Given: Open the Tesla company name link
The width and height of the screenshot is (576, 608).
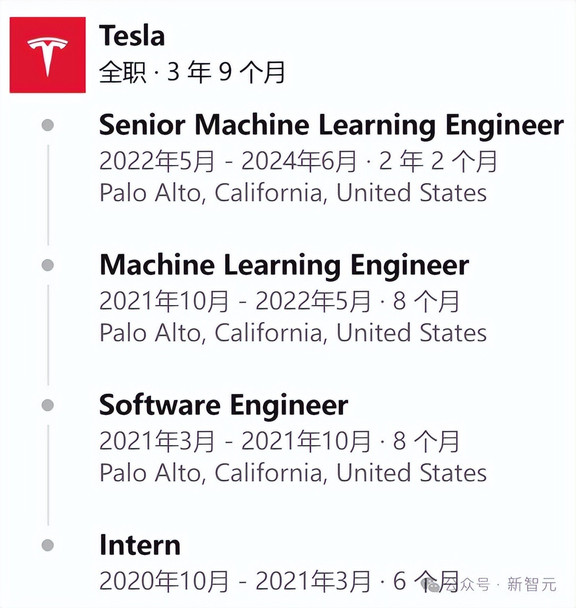Looking at the screenshot, I should (132, 35).
